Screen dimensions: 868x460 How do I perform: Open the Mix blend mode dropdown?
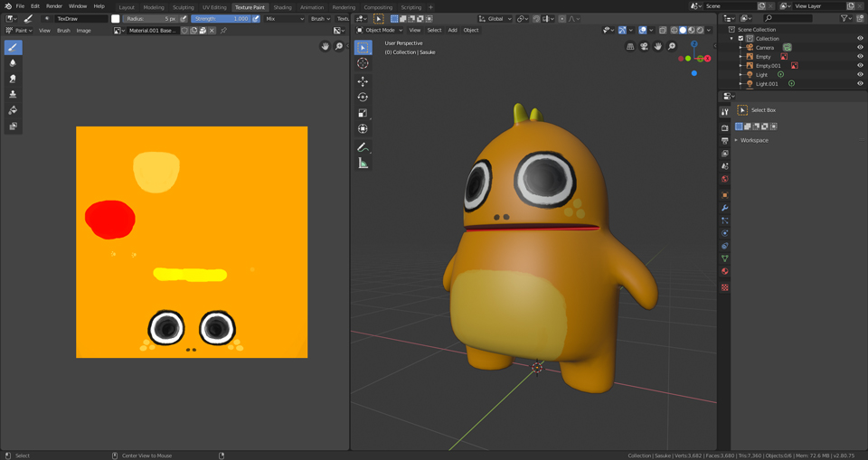click(x=284, y=18)
